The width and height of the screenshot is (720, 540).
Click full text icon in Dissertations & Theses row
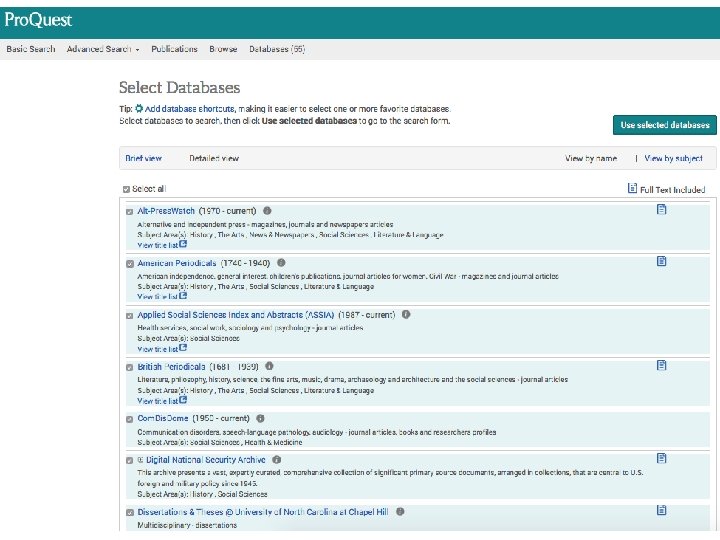(x=661, y=510)
